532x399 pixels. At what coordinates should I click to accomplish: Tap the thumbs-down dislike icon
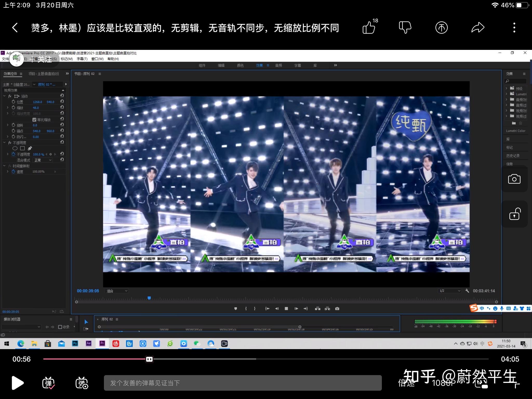click(x=405, y=28)
